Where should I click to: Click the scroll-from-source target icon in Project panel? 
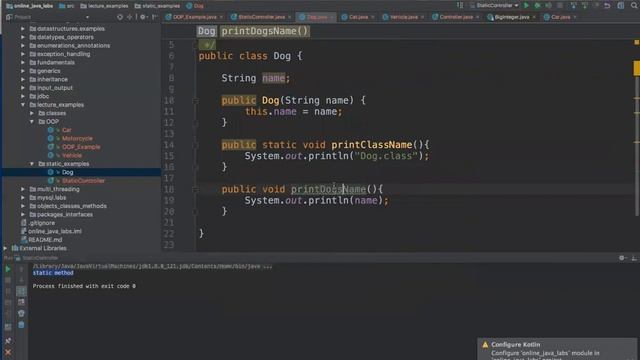[x=120, y=17]
